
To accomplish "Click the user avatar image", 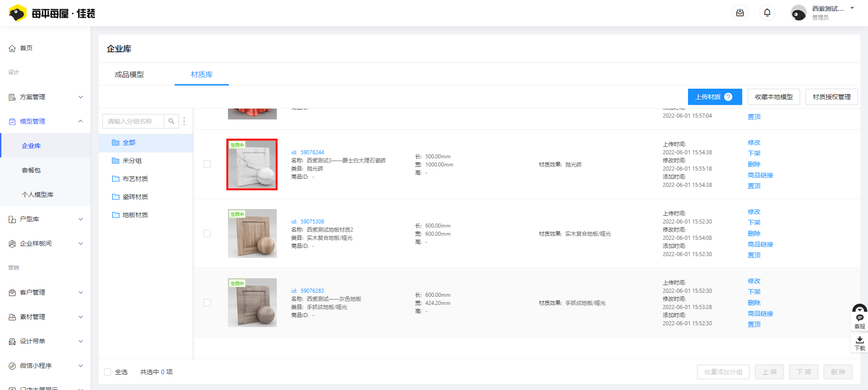I will (x=798, y=13).
